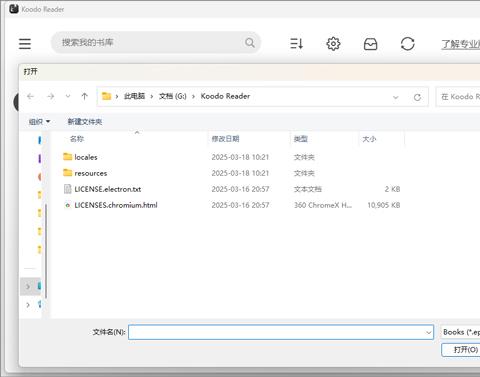
Task: Click the breadcrumb arrow after 文档 (G:)
Action: click(x=193, y=97)
